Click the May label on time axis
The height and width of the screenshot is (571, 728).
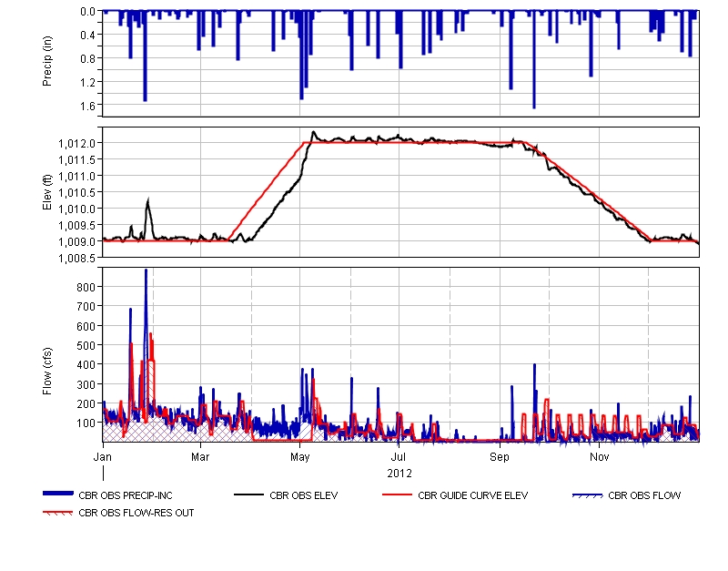pyautogui.click(x=300, y=457)
